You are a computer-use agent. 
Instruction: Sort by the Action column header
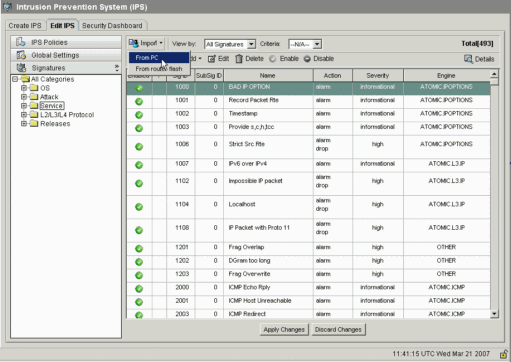coord(332,76)
